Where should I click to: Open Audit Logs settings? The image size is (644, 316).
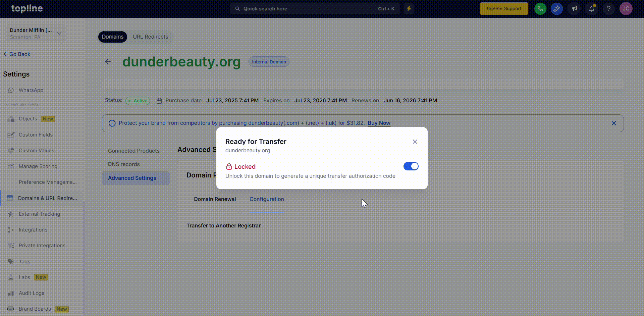[x=32, y=293]
